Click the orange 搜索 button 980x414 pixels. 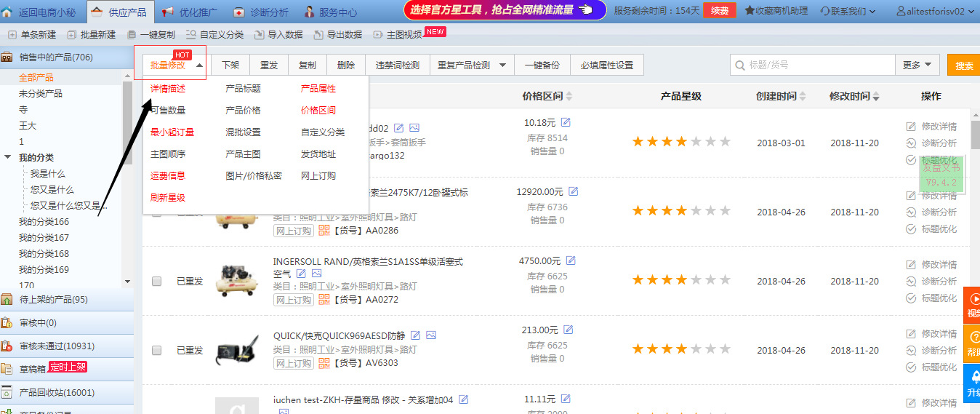coord(964,65)
